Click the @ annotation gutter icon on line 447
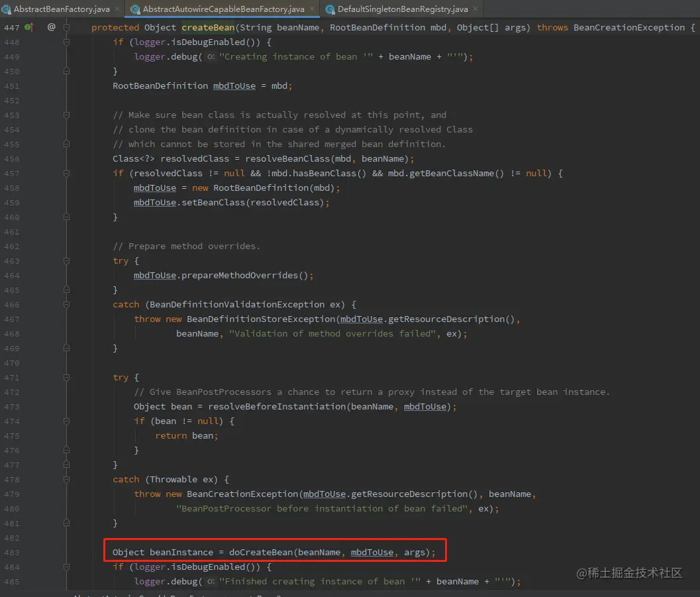The height and width of the screenshot is (597, 700). pyautogui.click(x=52, y=27)
